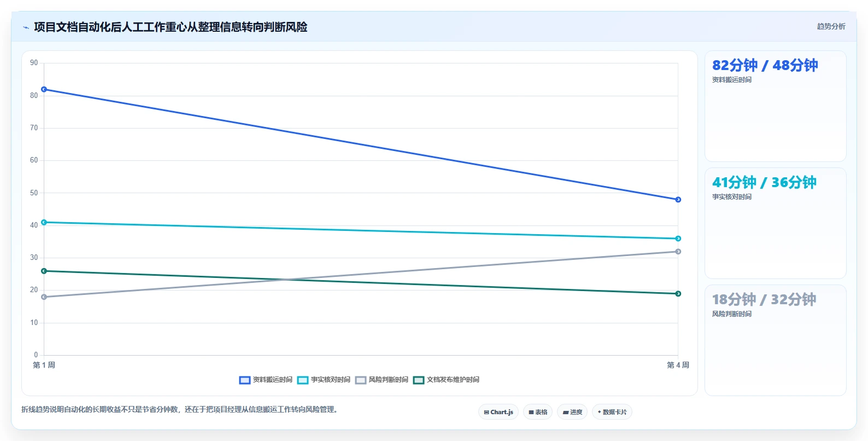
Task: Select the 数据卡片 chip
Action: pos(612,412)
